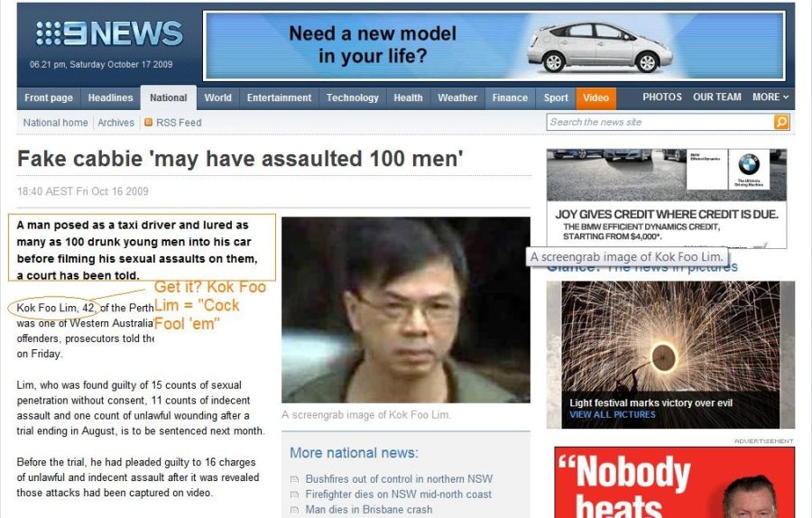The width and height of the screenshot is (812, 518).
Task: Click the icon beside Man dies in Brisbane crash
Action: pyautogui.click(x=295, y=510)
